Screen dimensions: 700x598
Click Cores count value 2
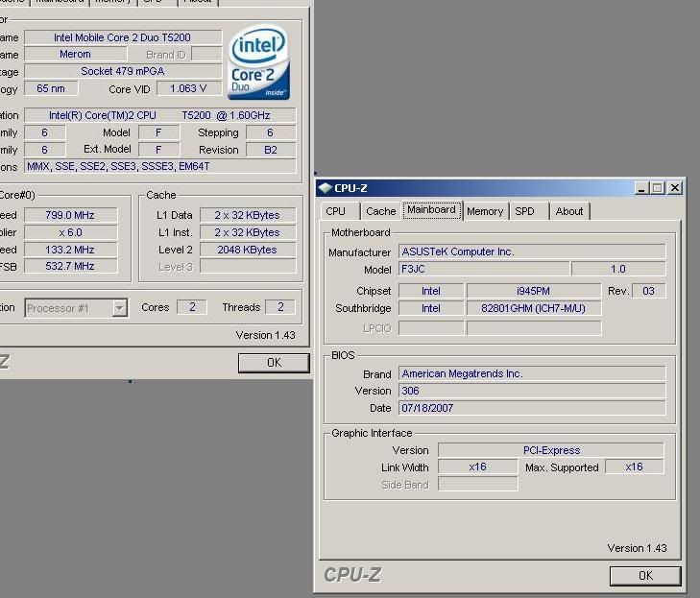pos(192,307)
